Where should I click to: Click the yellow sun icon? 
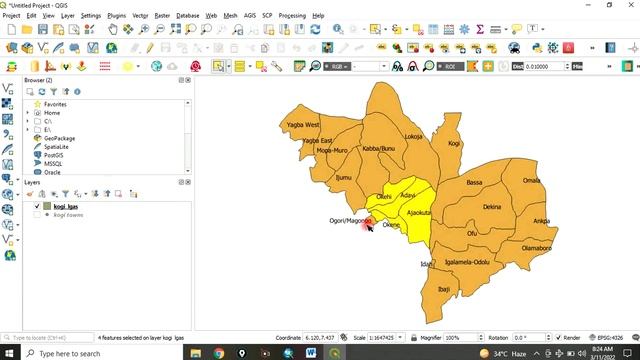(x=128, y=66)
